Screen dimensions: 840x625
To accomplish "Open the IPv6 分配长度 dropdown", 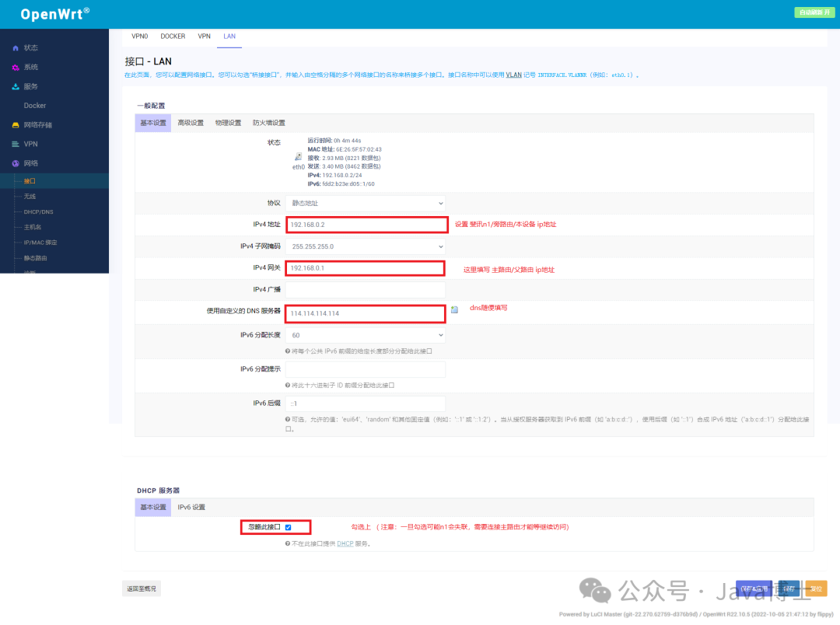I will coord(365,335).
